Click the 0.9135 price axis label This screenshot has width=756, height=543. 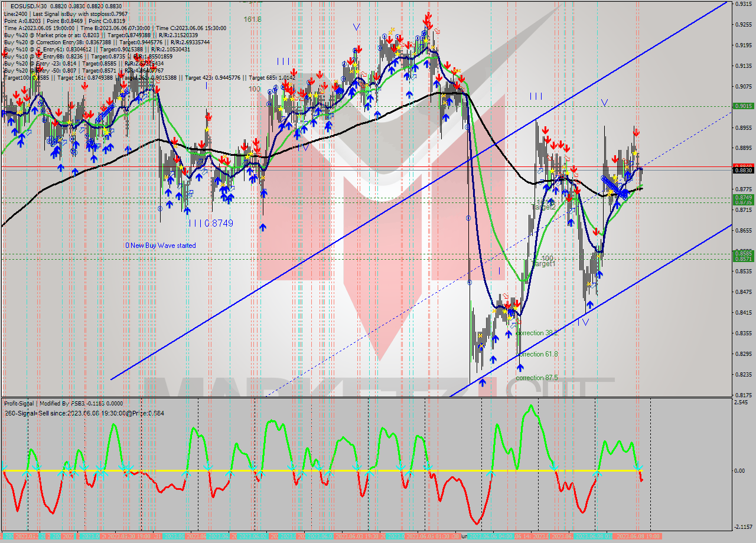(x=743, y=66)
